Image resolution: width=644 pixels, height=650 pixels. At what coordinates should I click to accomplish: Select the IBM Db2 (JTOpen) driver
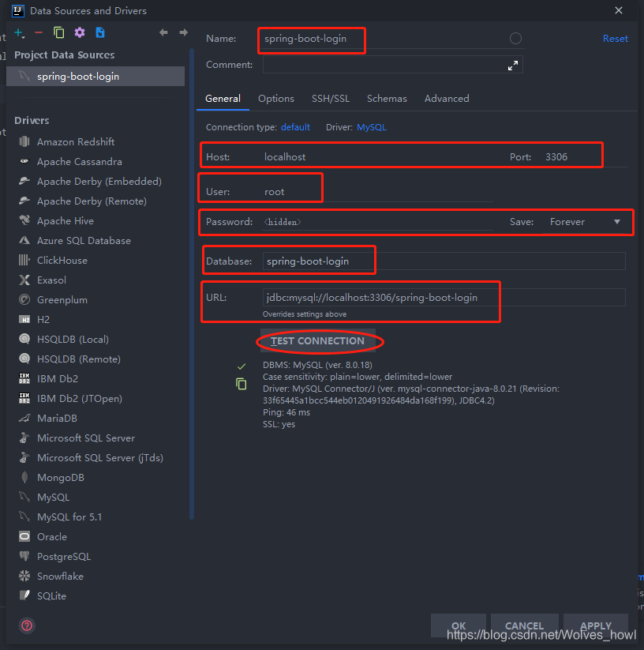pos(80,399)
